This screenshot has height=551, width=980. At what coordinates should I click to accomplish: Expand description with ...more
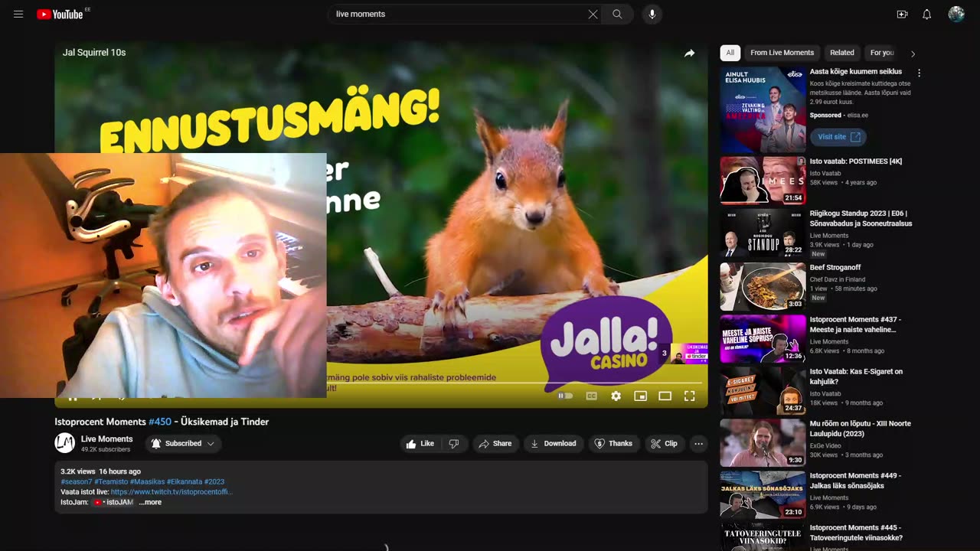point(150,502)
